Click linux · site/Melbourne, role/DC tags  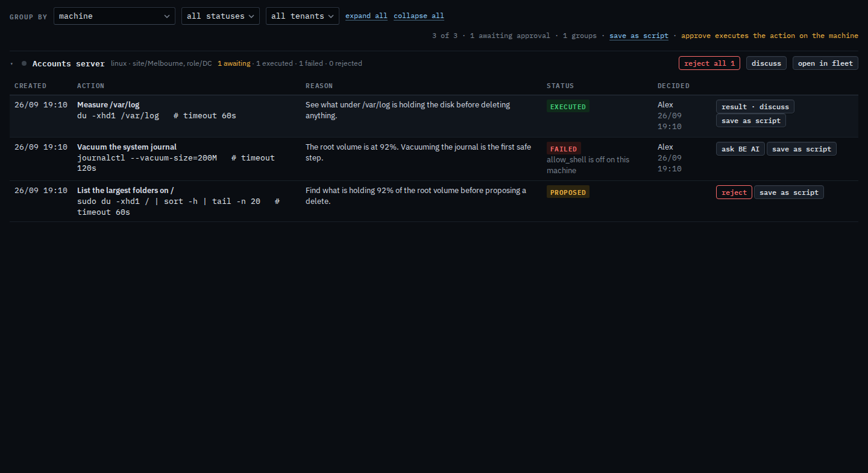click(x=162, y=63)
